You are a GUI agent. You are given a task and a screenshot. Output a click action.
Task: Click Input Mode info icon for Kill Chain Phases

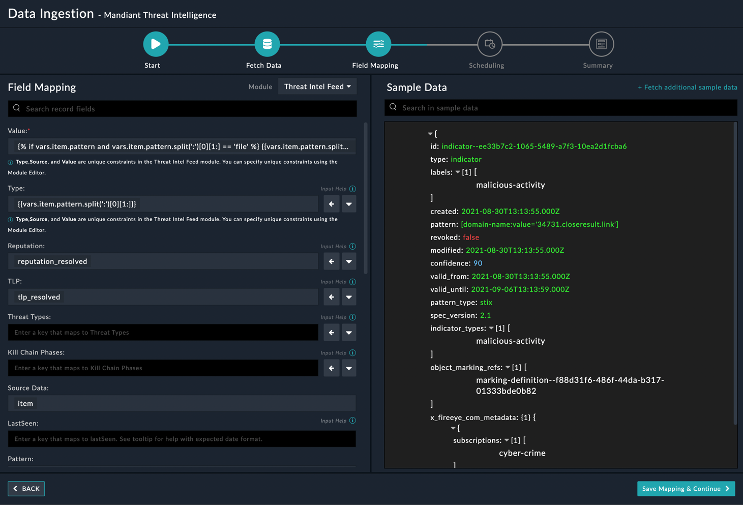pyautogui.click(x=353, y=353)
